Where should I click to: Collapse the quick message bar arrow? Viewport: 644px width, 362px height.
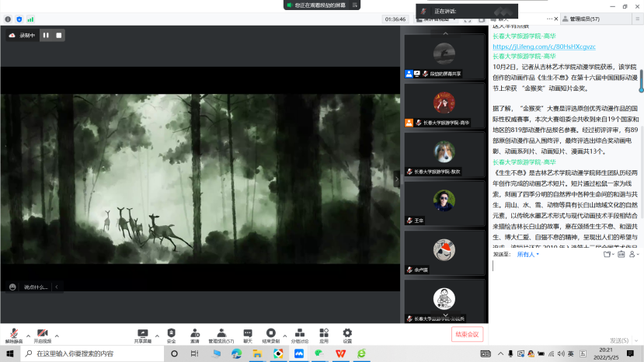coord(57,287)
